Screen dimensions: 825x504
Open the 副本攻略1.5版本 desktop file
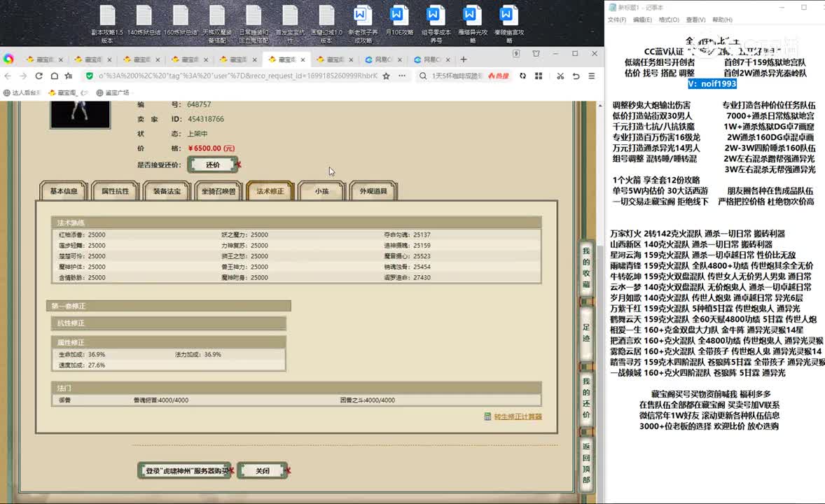click(x=107, y=24)
